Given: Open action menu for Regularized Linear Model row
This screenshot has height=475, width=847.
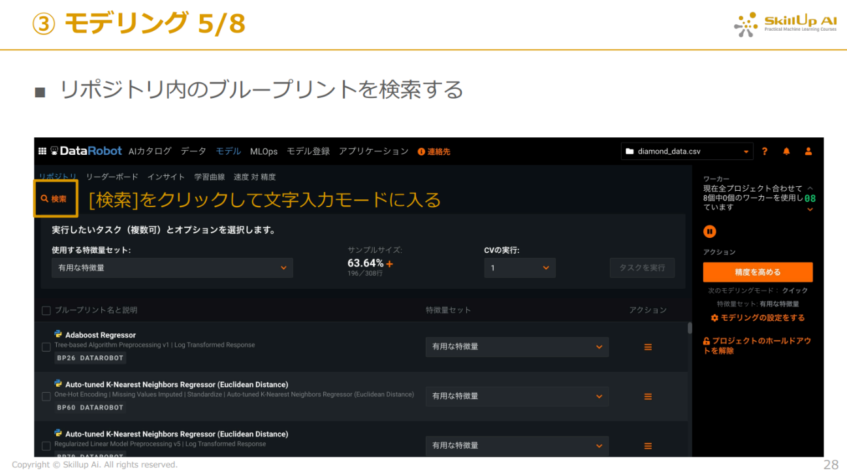Looking at the screenshot, I should click(x=648, y=446).
